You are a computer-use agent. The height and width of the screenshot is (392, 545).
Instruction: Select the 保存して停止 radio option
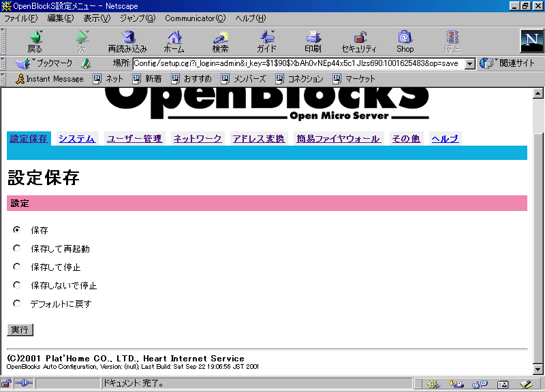[16, 267]
